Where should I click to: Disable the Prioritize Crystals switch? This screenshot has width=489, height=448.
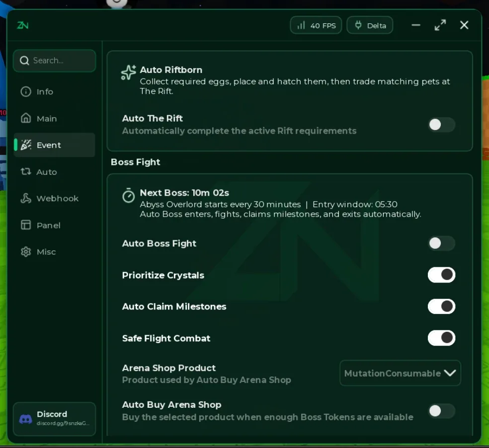coord(441,275)
